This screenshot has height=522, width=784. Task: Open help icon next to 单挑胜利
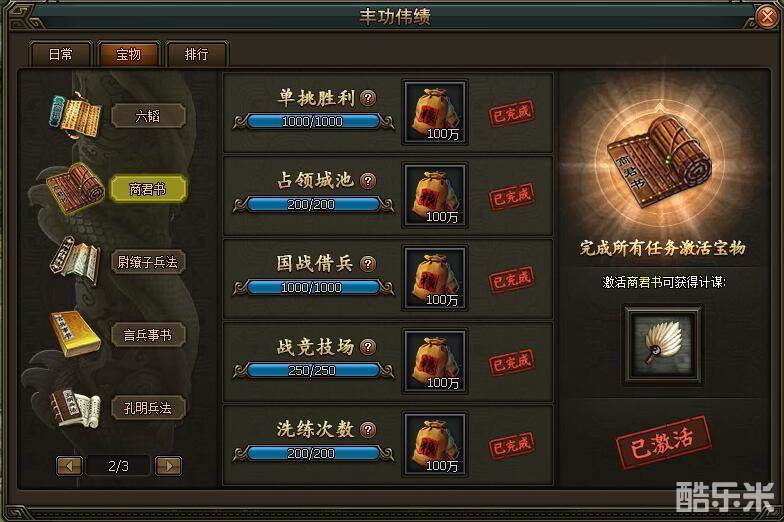[x=368, y=98]
